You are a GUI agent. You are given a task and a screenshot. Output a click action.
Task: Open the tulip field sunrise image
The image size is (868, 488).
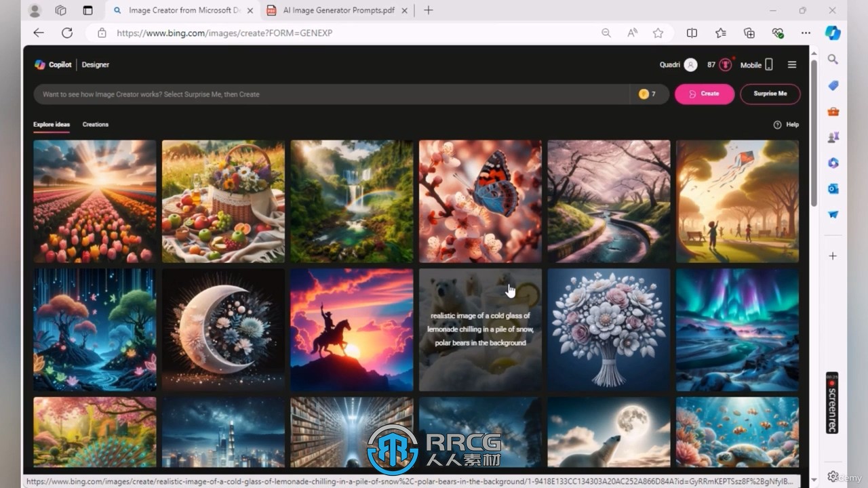(x=95, y=201)
